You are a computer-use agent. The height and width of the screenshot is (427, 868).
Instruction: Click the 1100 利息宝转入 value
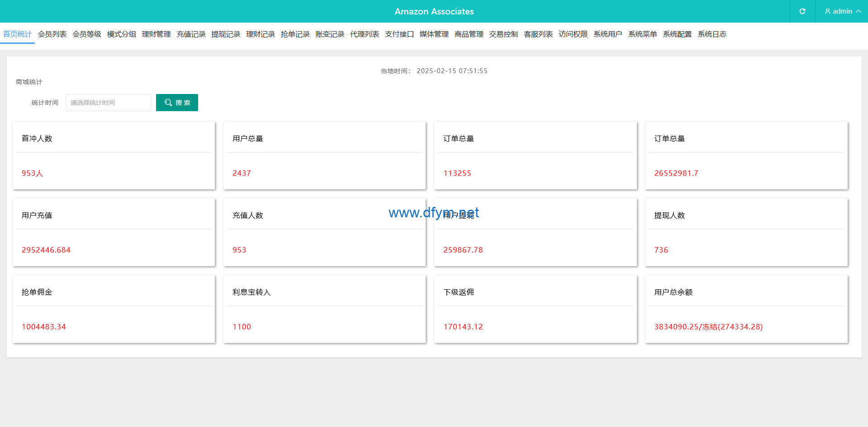(x=242, y=327)
